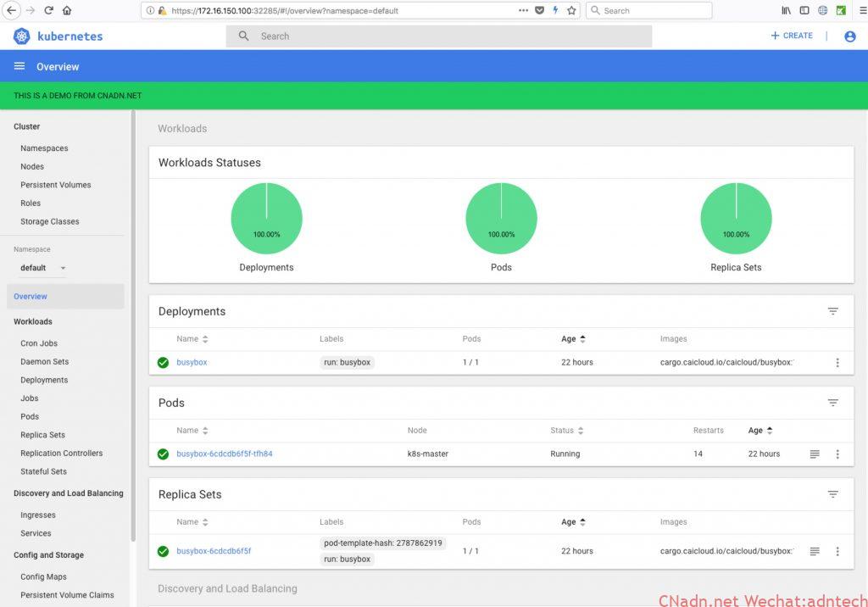This screenshot has height=607, width=868.
Task: Reload the page with refresh icon
Action: pyautogui.click(x=48, y=10)
